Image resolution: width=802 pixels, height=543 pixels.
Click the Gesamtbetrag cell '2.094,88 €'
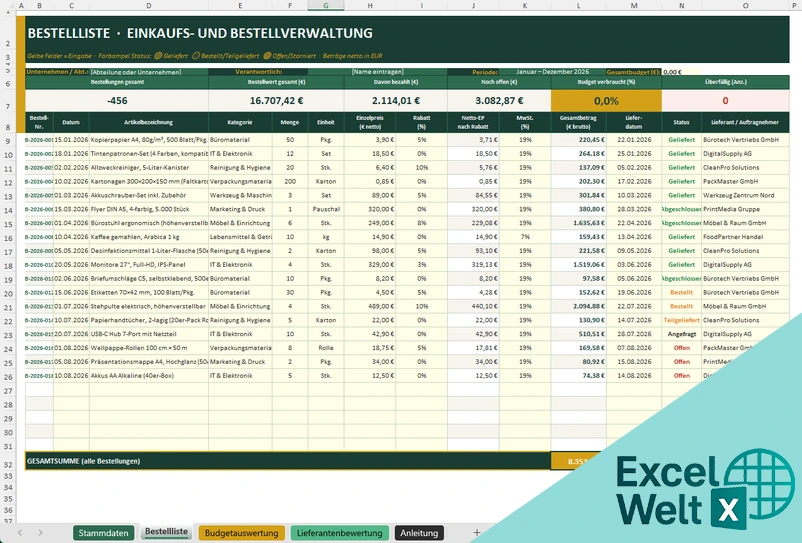coord(578,306)
